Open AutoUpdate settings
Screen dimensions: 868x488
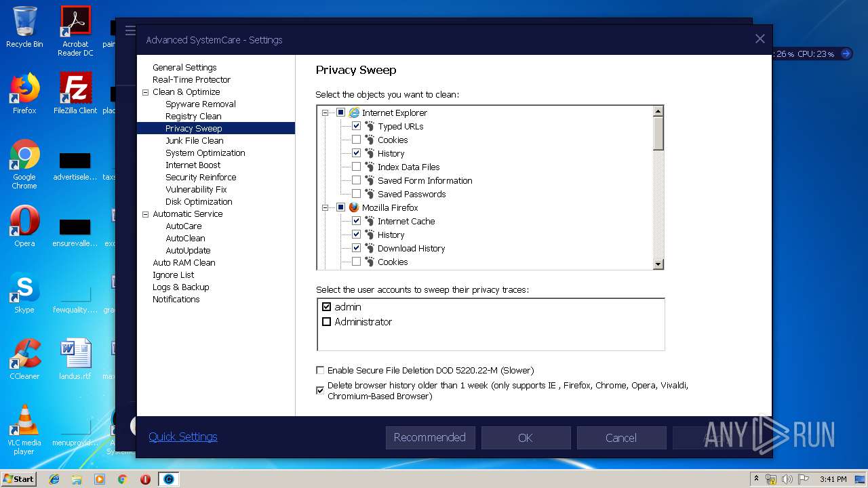click(188, 250)
